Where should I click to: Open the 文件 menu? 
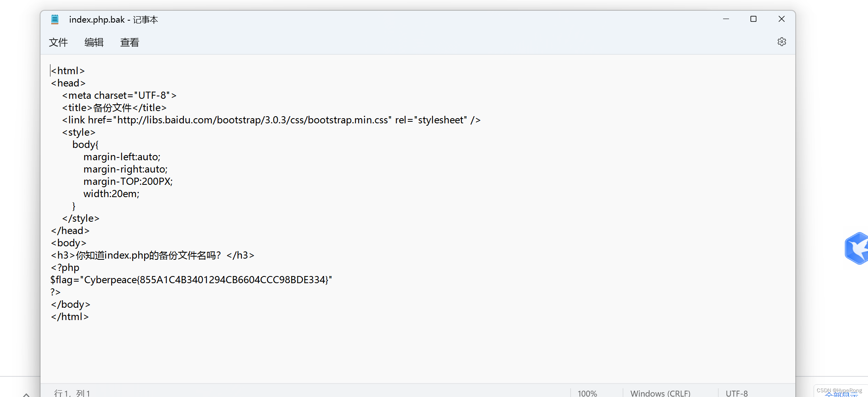pyautogui.click(x=58, y=42)
